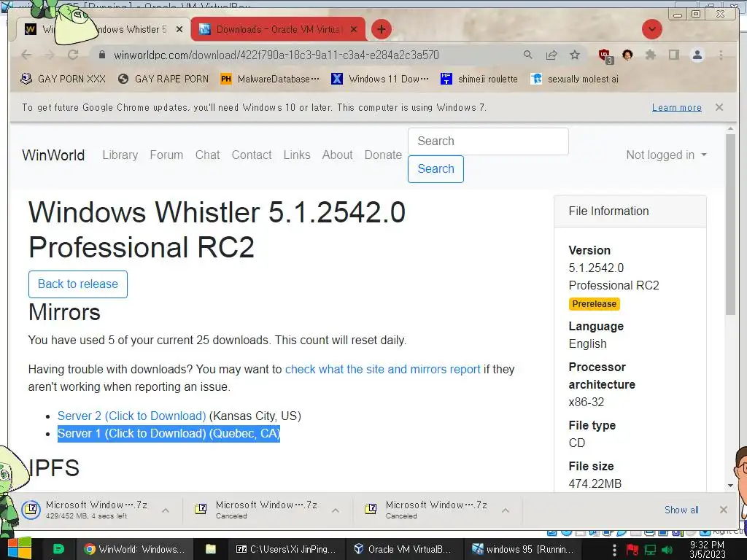Viewport: 747px width, 560px height.
Task: Open the Windows 11 Dow… bookmark
Action: [380, 79]
